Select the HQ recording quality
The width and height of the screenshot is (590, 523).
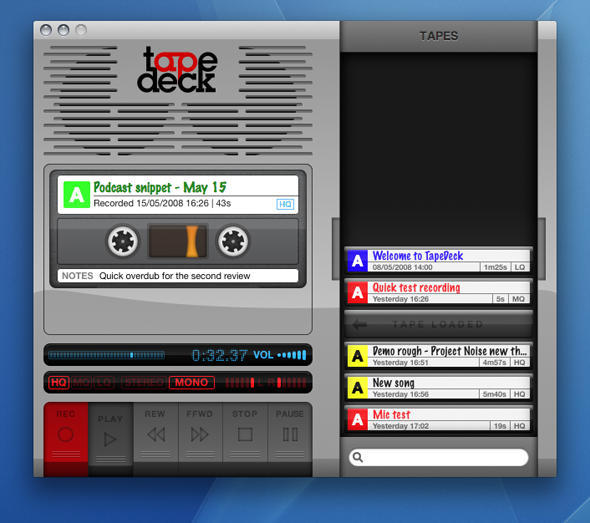point(59,383)
